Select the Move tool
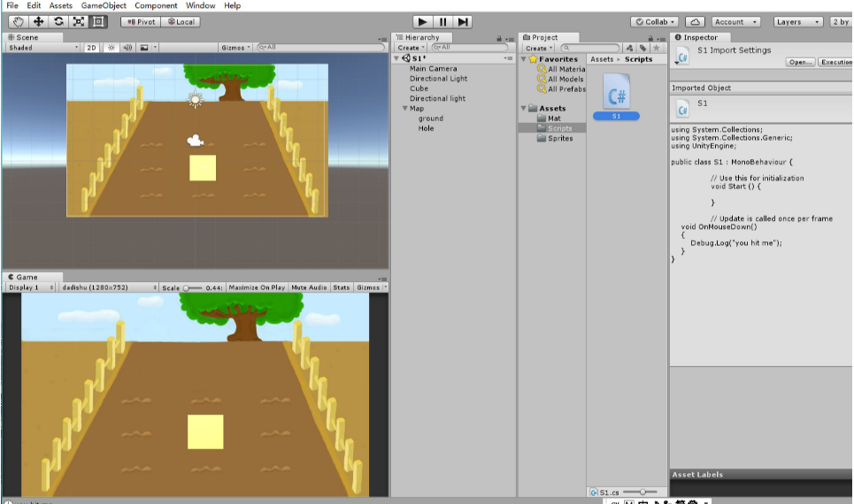Viewport: 854px width, 504px height. (x=39, y=22)
